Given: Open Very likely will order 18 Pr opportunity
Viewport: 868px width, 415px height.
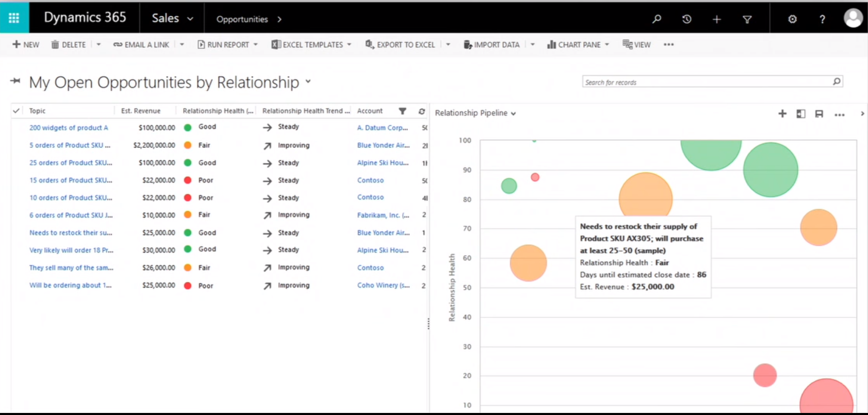Looking at the screenshot, I should tap(71, 250).
